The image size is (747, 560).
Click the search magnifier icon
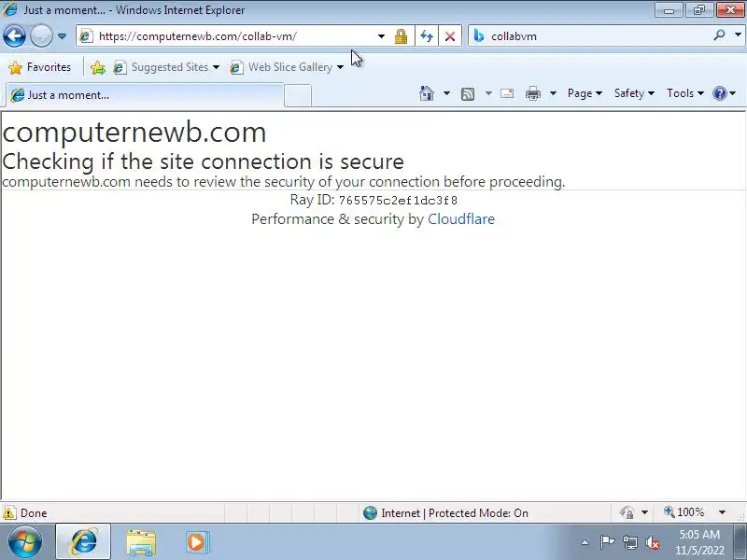(x=719, y=35)
